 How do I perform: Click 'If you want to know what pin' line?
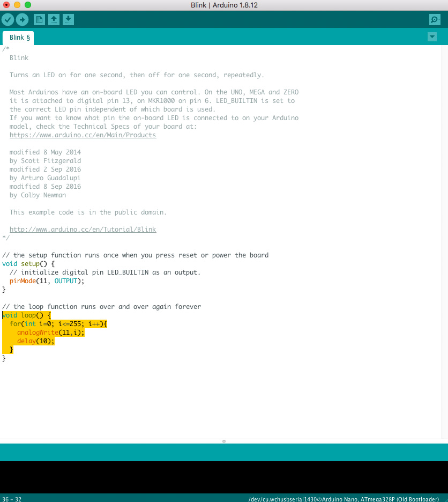pos(154,118)
